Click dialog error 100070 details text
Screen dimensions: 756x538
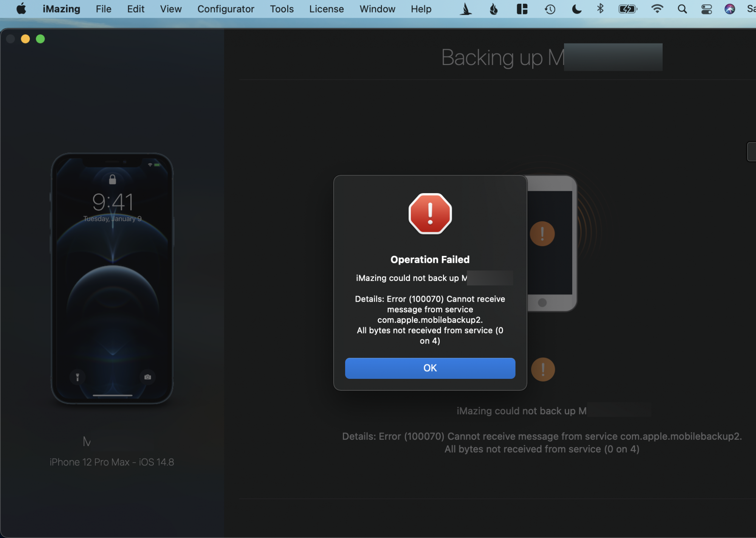(430, 320)
